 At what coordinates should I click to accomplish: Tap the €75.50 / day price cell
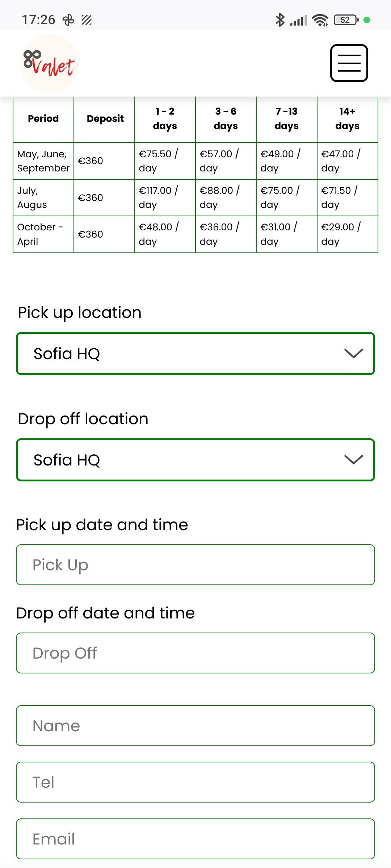(x=165, y=161)
